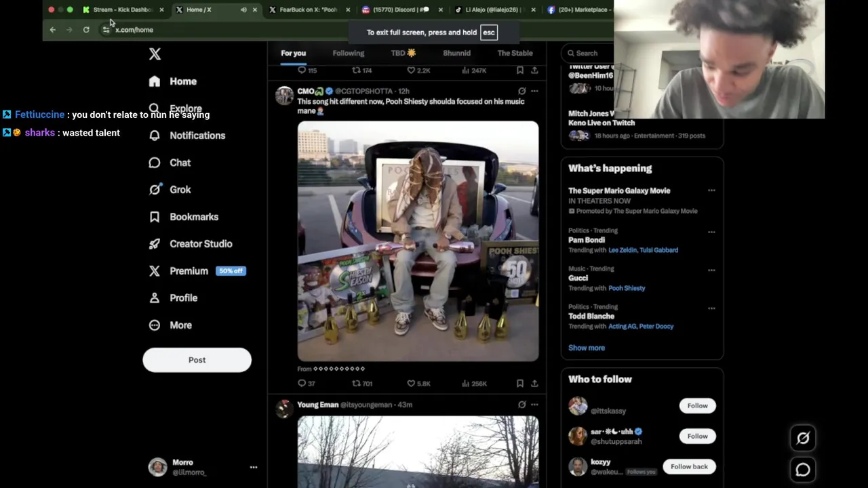View the CMO post's 256K views analytics
This screenshot has width=868, height=488.
(474, 384)
